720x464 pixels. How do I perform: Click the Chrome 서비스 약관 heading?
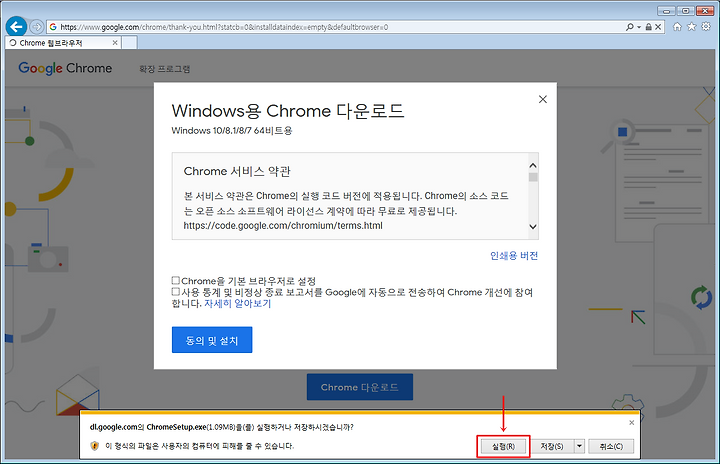tap(237, 171)
